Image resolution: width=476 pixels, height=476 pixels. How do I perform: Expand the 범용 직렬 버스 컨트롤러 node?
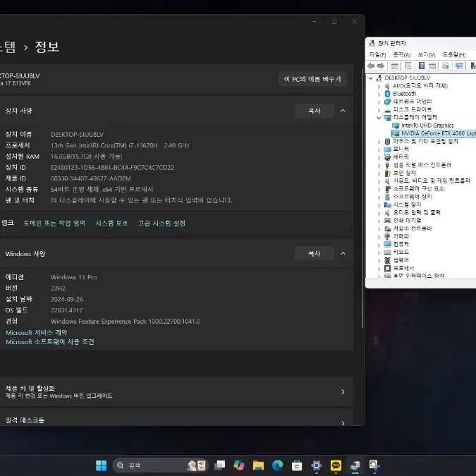click(379, 166)
